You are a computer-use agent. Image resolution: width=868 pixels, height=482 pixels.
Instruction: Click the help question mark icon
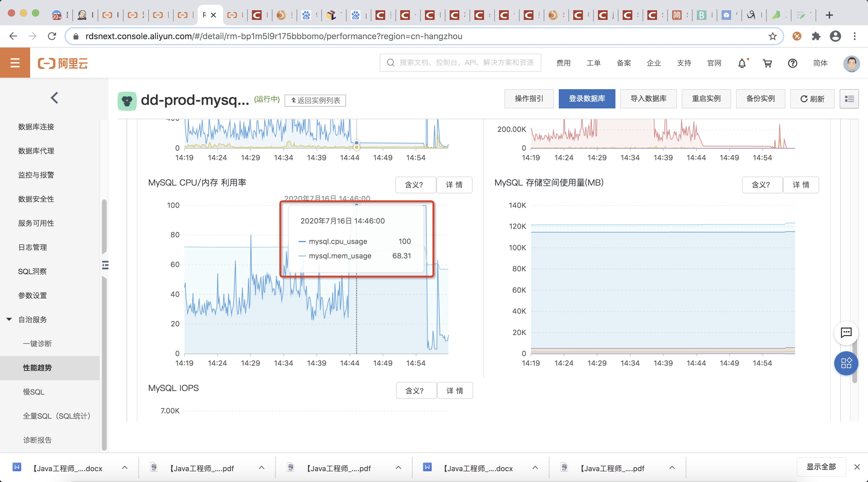793,63
